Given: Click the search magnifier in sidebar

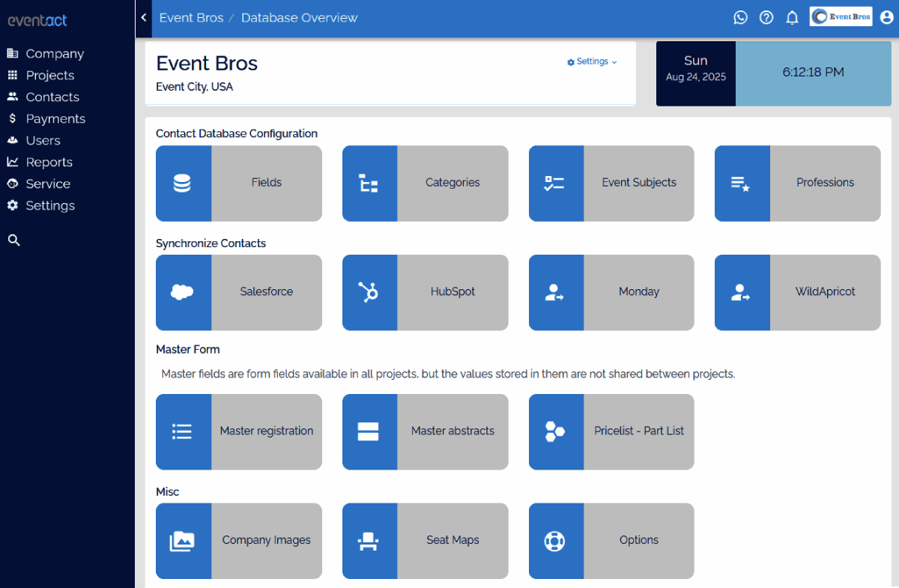Looking at the screenshot, I should pos(13,240).
